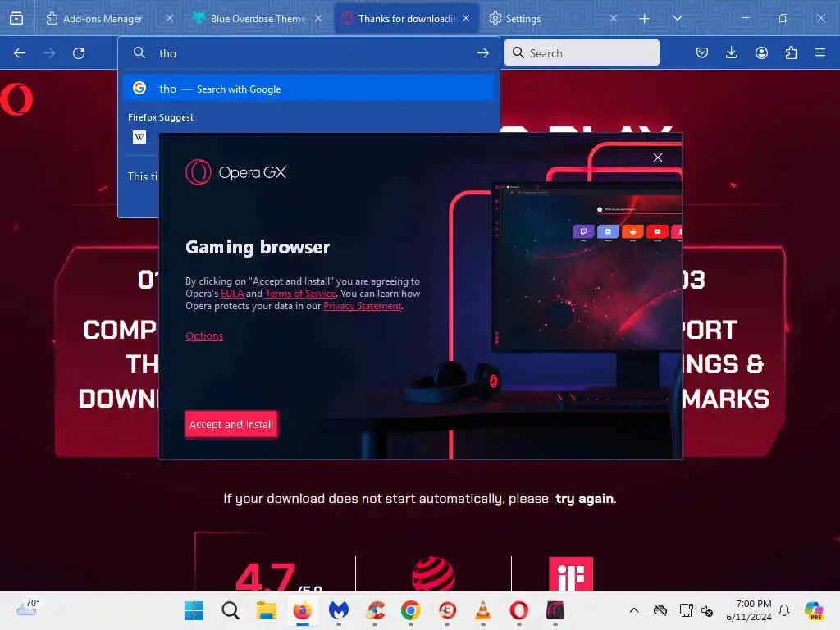
Task: Click the iF design award badge
Action: coord(571,573)
